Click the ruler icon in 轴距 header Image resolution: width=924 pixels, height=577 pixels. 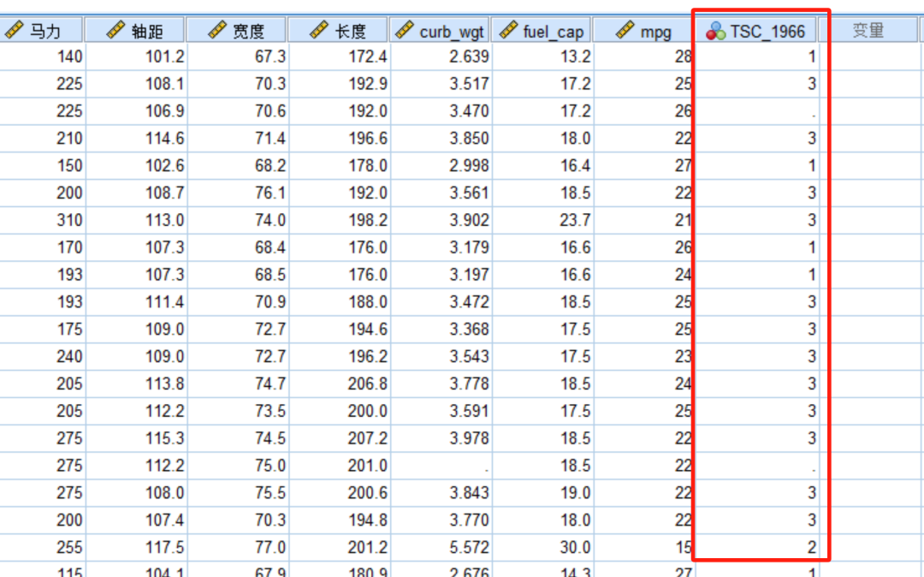[115, 32]
